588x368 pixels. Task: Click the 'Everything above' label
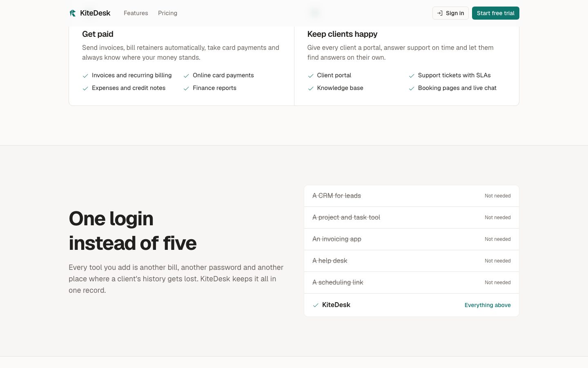point(488,305)
